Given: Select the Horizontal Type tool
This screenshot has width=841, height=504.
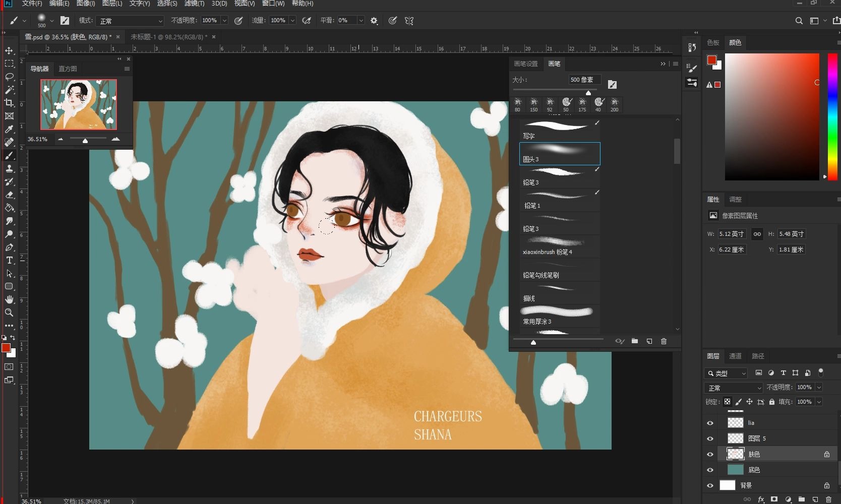Looking at the screenshot, I should tap(9, 261).
